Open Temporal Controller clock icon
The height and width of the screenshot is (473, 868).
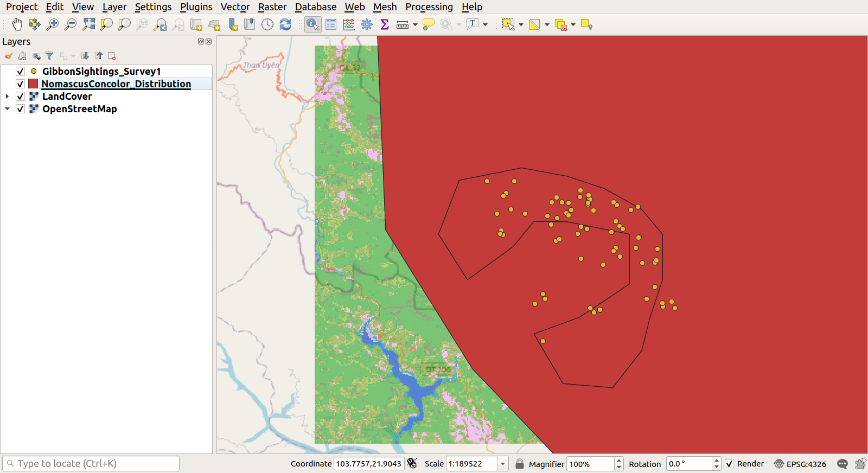pyautogui.click(x=267, y=24)
